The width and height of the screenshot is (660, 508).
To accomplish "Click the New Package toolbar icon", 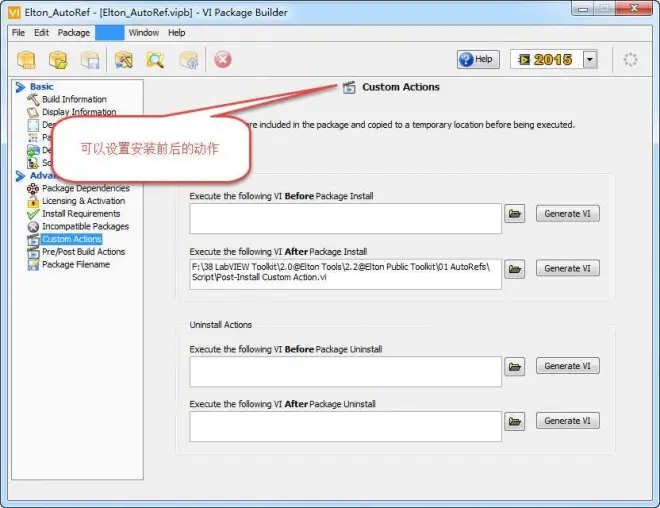I will click(26, 60).
